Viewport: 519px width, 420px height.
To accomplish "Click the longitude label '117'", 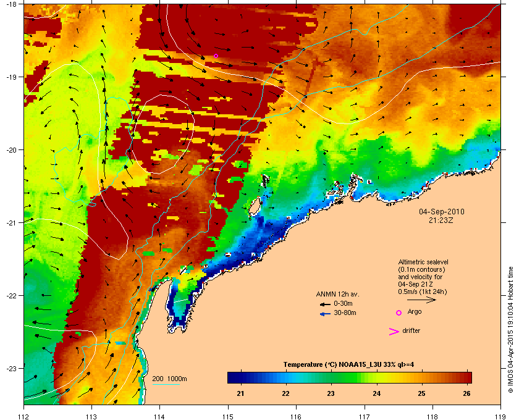I will click(364, 416).
